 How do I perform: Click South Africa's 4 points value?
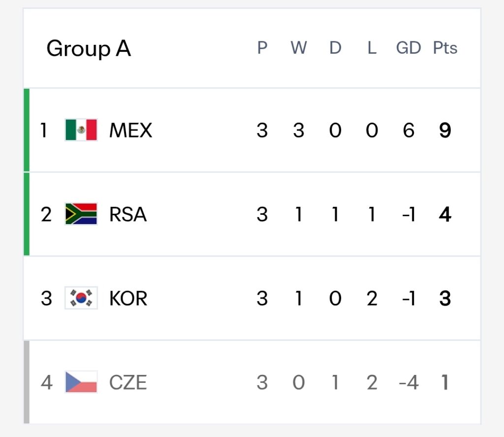tap(445, 214)
